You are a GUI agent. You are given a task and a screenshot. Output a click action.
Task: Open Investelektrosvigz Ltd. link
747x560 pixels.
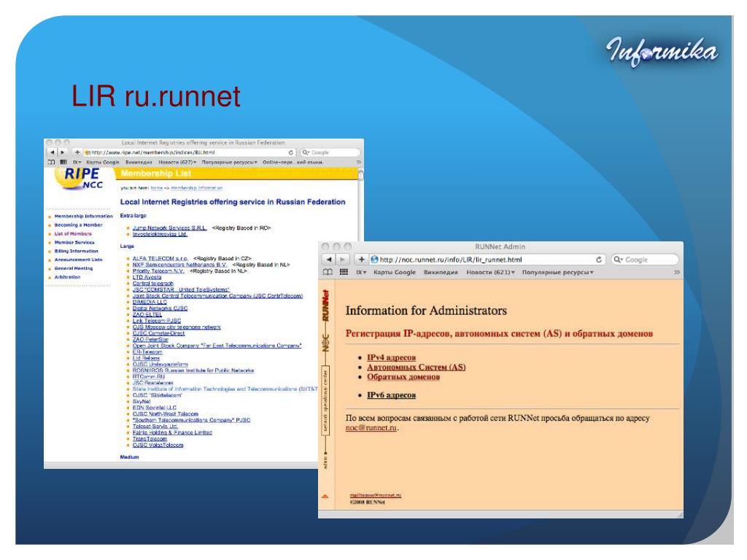pos(160,234)
